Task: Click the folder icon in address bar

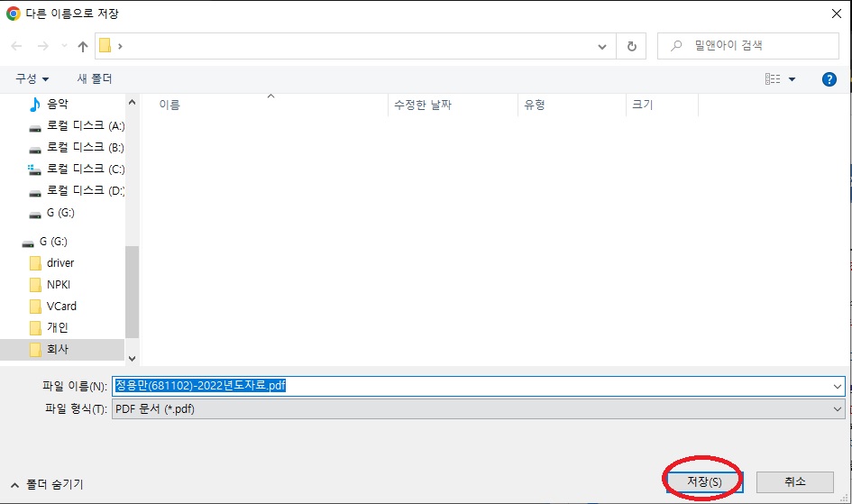Action: (105, 46)
